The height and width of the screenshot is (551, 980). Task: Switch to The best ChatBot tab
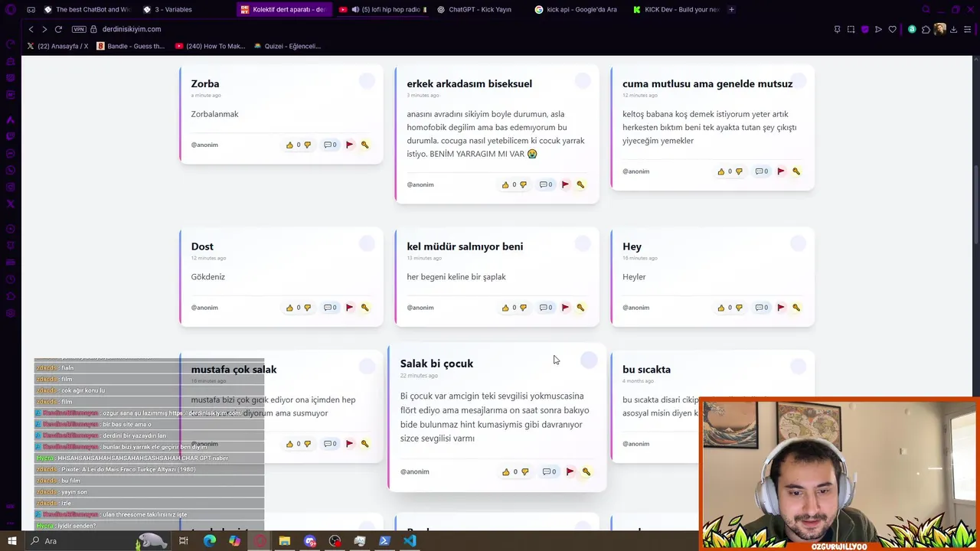pyautogui.click(x=87, y=9)
